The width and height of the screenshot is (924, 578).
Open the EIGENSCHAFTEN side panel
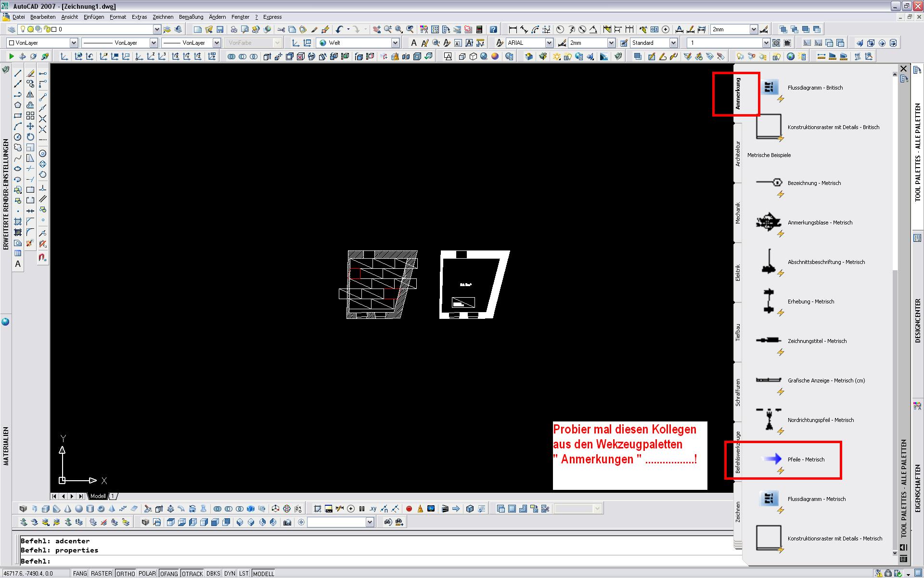[x=917, y=488]
